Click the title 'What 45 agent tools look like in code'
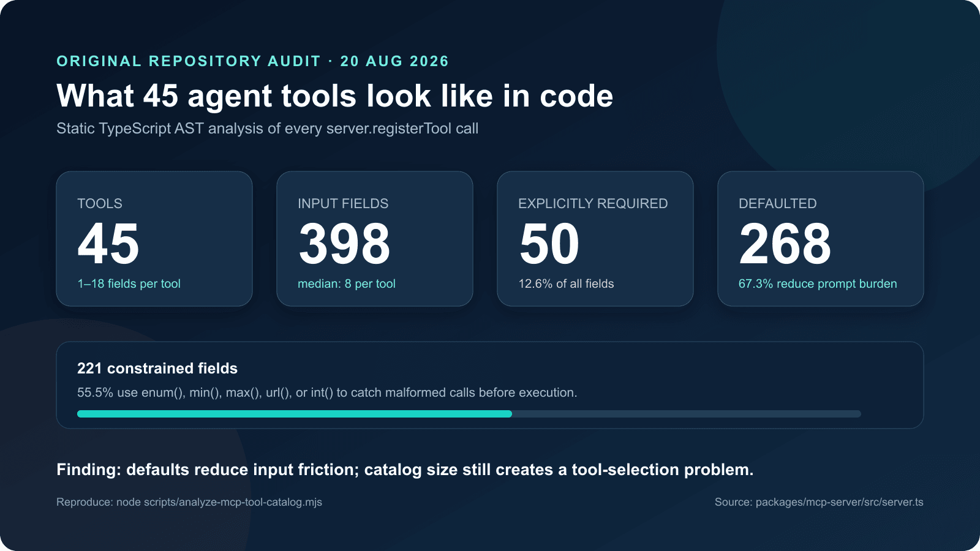The width and height of the screenshot is (980, 551). [x=334, y=96]
